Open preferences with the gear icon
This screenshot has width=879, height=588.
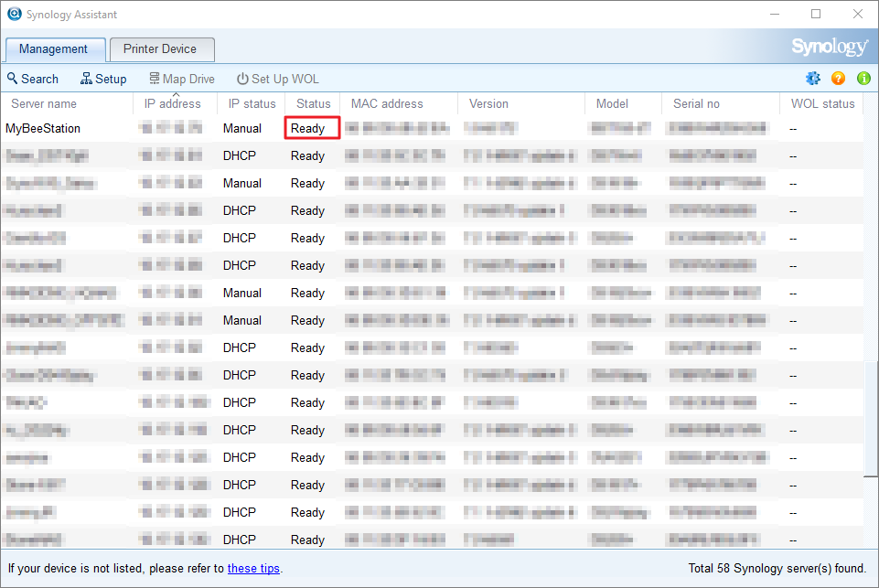click(x=813, y=79)
